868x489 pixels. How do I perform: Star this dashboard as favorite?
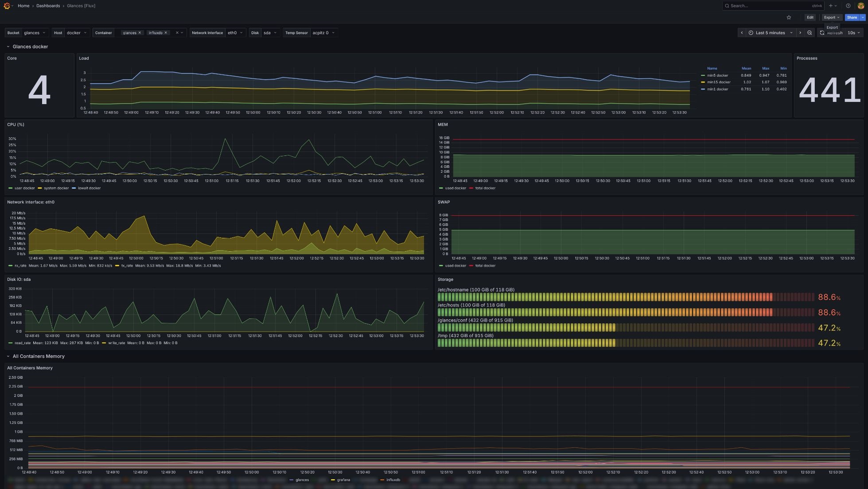789,17
